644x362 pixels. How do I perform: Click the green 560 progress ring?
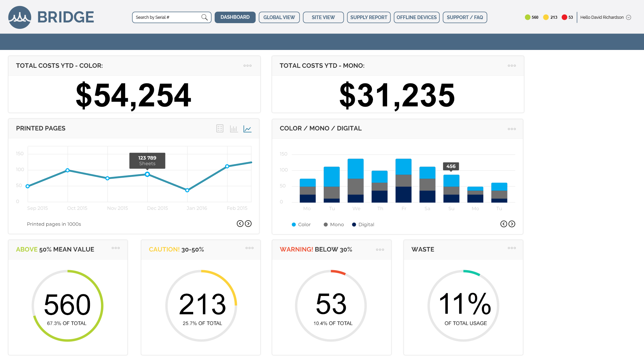pyautogui.click(x=67, y=306)
